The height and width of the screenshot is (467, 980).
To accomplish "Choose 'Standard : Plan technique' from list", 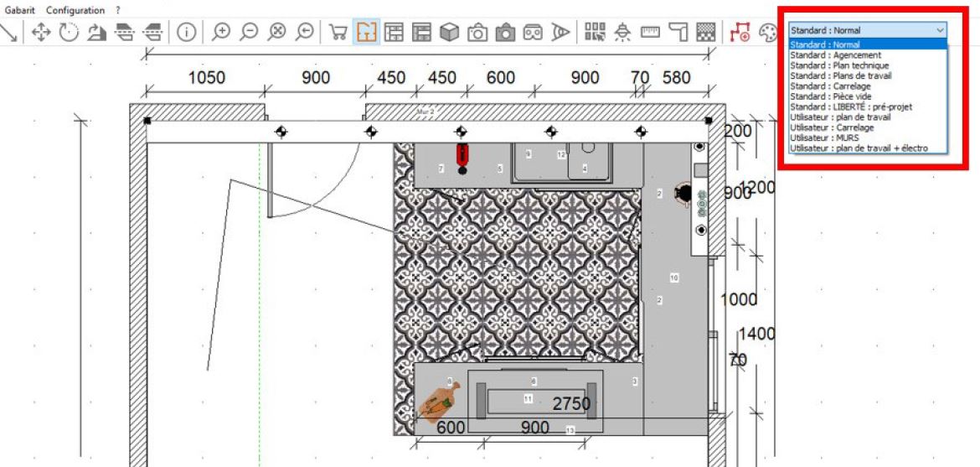I will 839,65.
